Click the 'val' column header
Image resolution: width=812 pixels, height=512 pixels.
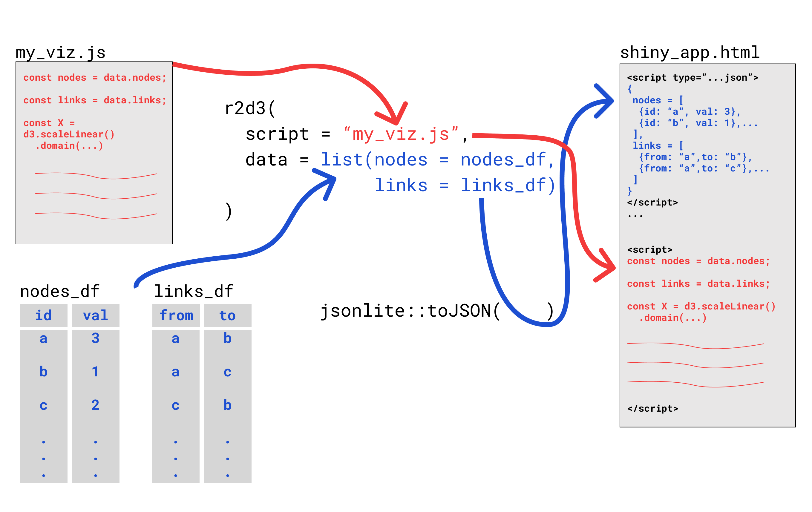95,315
